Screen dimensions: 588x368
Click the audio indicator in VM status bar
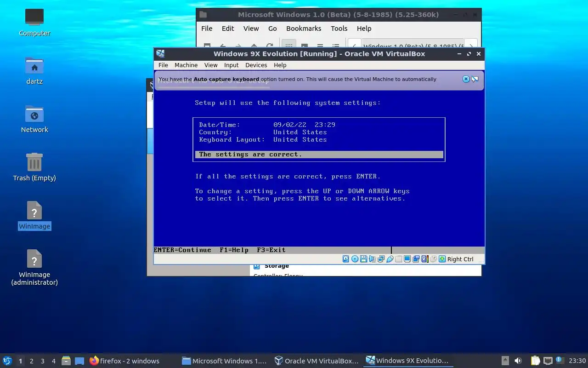point(372,259)
